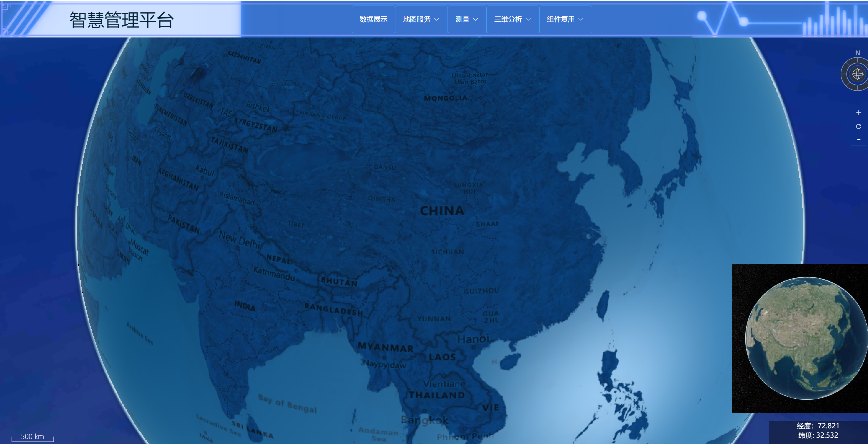The height and width of the screenshot is (444, 868).
Task: Click the chevron arrow beside 测量
Action: pos(475,20)
